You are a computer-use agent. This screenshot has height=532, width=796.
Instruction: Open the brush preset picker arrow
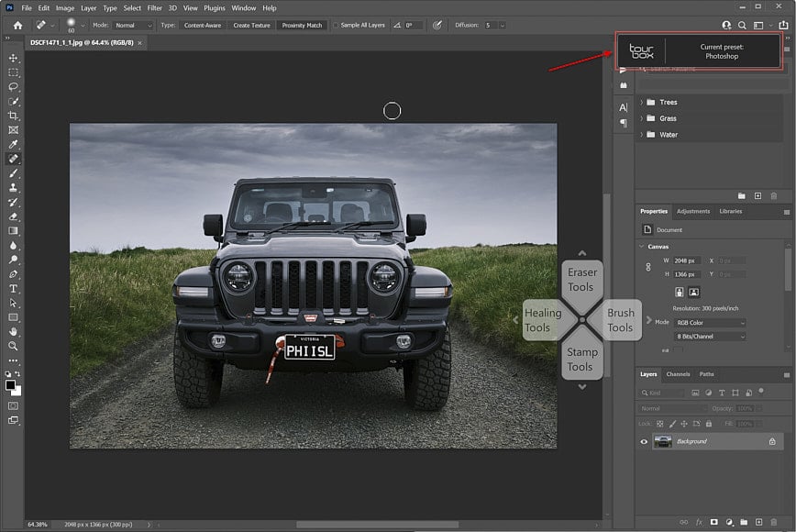coord(83,25)
